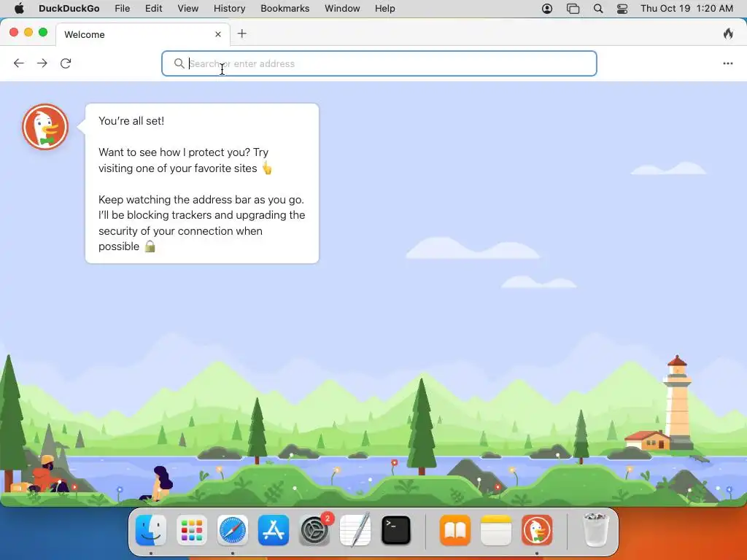Open the three-dot options menu
This screenshot has height=560, width=747.
pos(727,63)
